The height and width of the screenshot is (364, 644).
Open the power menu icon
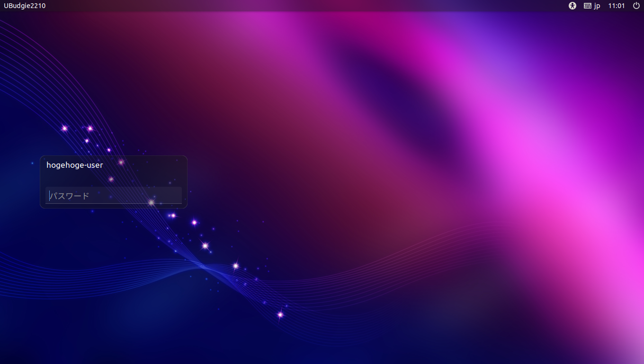tap(636, 6)
